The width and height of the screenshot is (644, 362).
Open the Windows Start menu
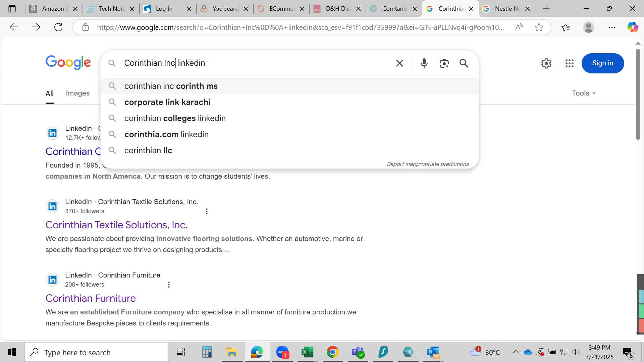point(12,352)
